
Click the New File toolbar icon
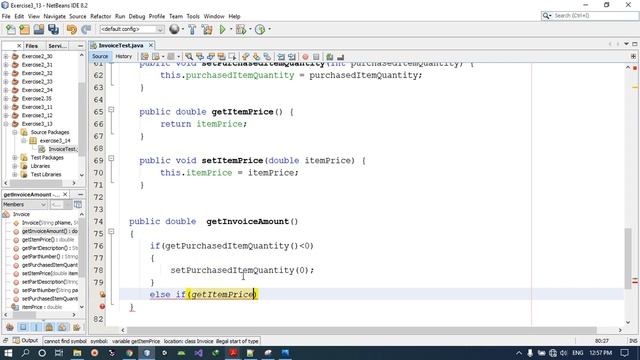(x=11, y=29)
